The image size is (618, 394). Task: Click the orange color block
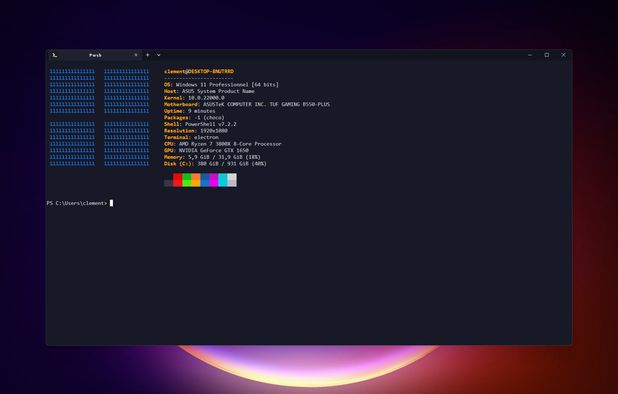[196, 180]
